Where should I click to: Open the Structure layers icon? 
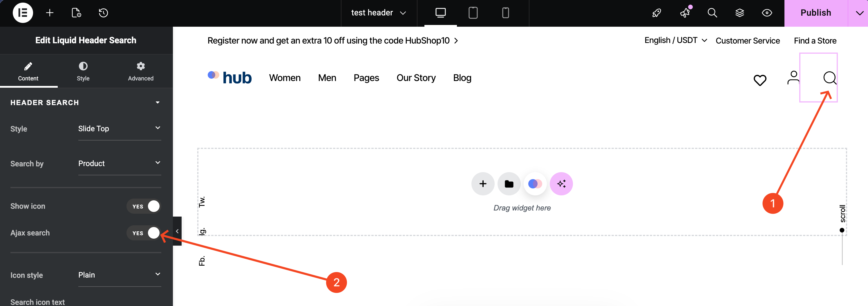tap(739, 13)
